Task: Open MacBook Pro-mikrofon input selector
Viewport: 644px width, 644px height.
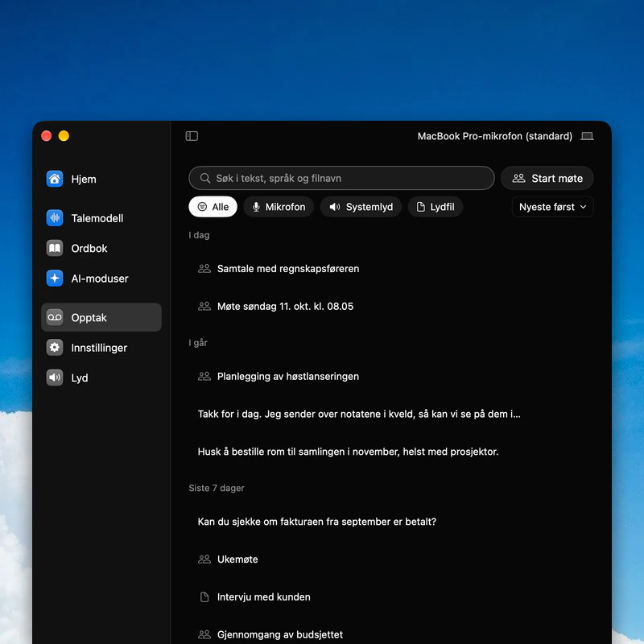Action: pos(494,136)
